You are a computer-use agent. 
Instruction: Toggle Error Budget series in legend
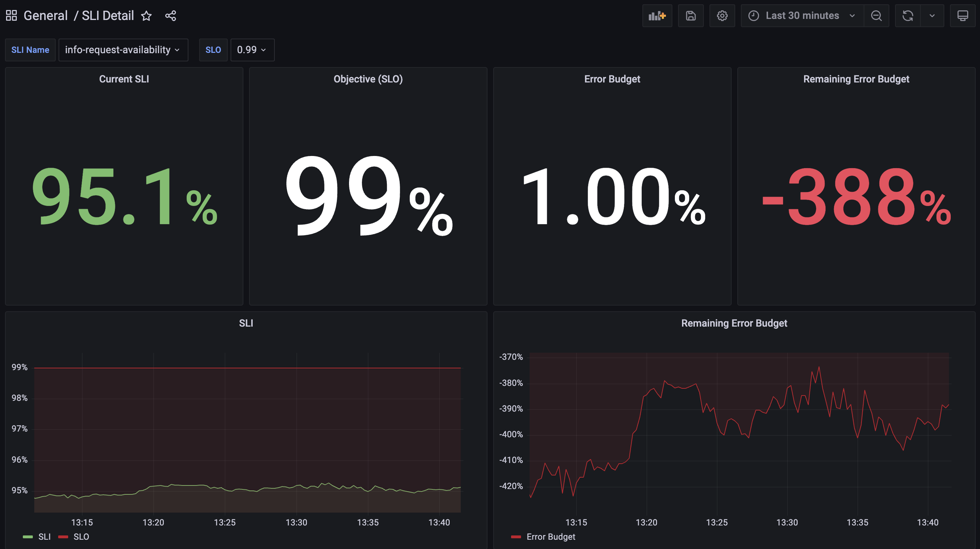pos(550,537)
